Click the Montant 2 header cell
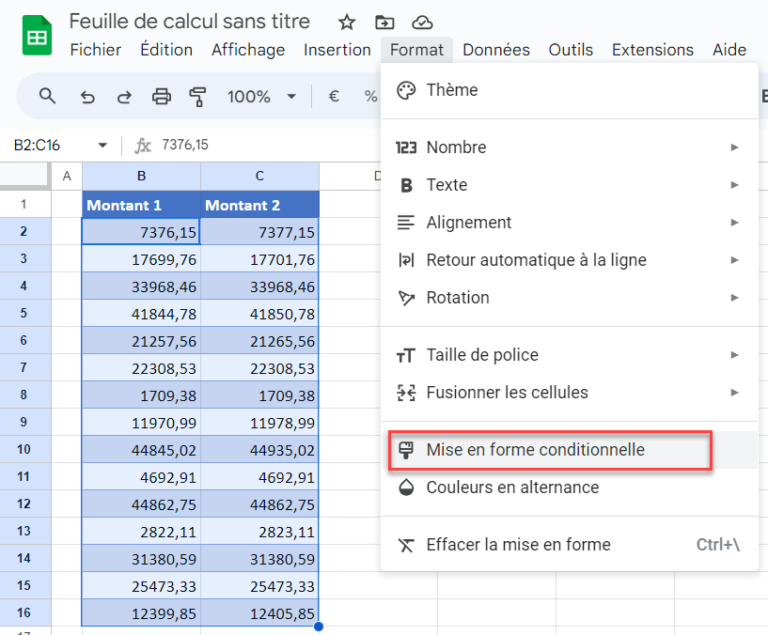Image resolution: width=768 pixels, height=635 pixels. [260, 205]
